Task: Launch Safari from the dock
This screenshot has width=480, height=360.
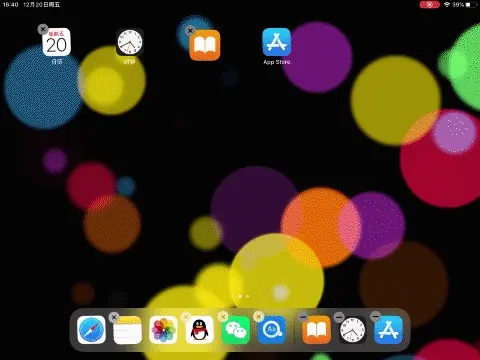Action: (91, 330)
